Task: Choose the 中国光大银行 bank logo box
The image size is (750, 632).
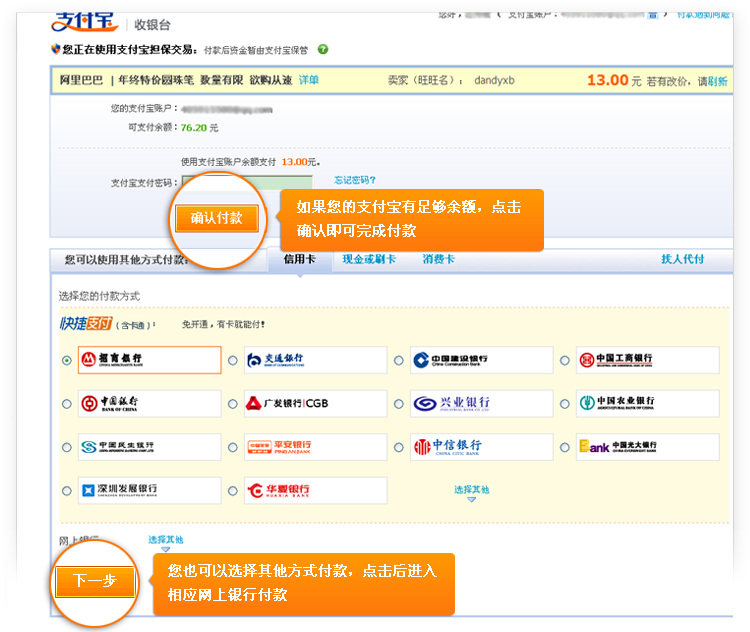Action: point(648,447)
